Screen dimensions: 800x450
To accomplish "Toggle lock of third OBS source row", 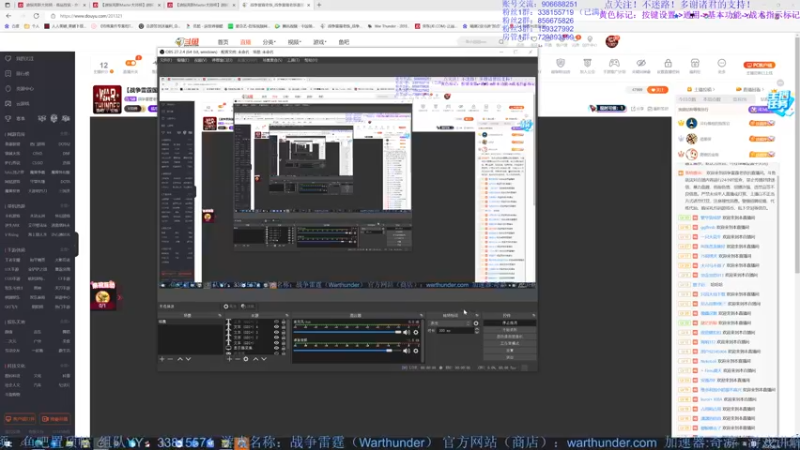I will pos(284,332).
